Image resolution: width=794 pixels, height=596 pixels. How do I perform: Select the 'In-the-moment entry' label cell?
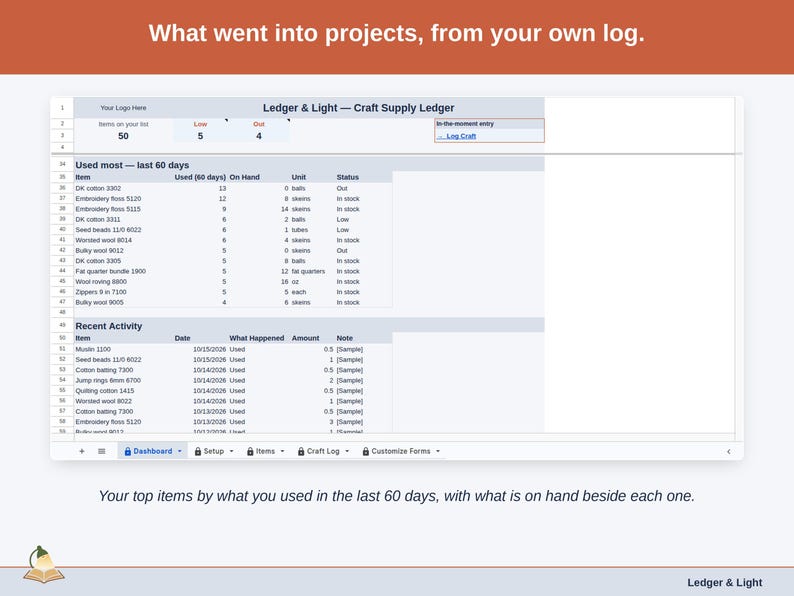(489, 124)
